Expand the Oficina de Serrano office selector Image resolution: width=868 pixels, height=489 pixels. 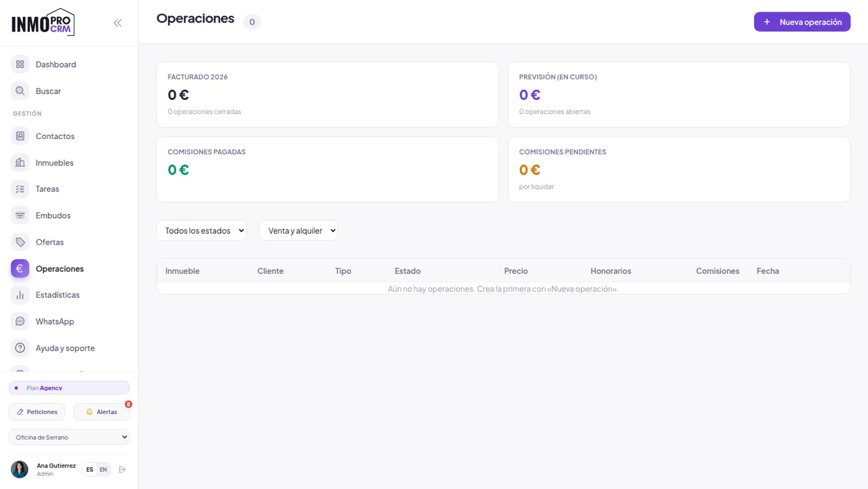coord(69,437)
